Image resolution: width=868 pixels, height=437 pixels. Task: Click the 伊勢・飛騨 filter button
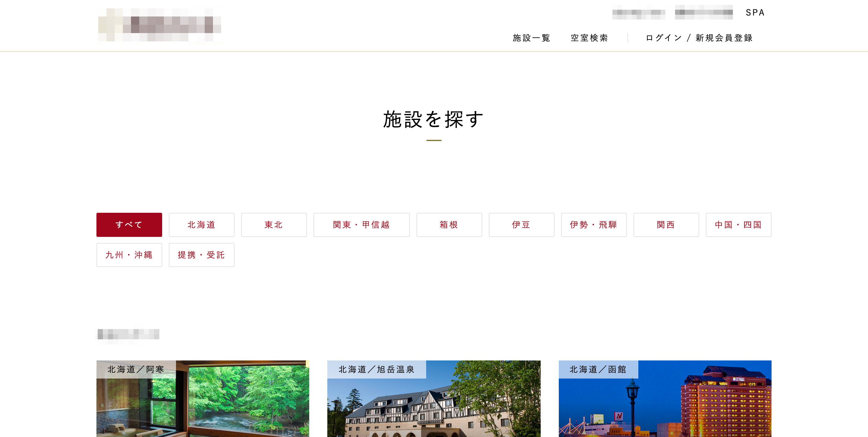(594, 225)
